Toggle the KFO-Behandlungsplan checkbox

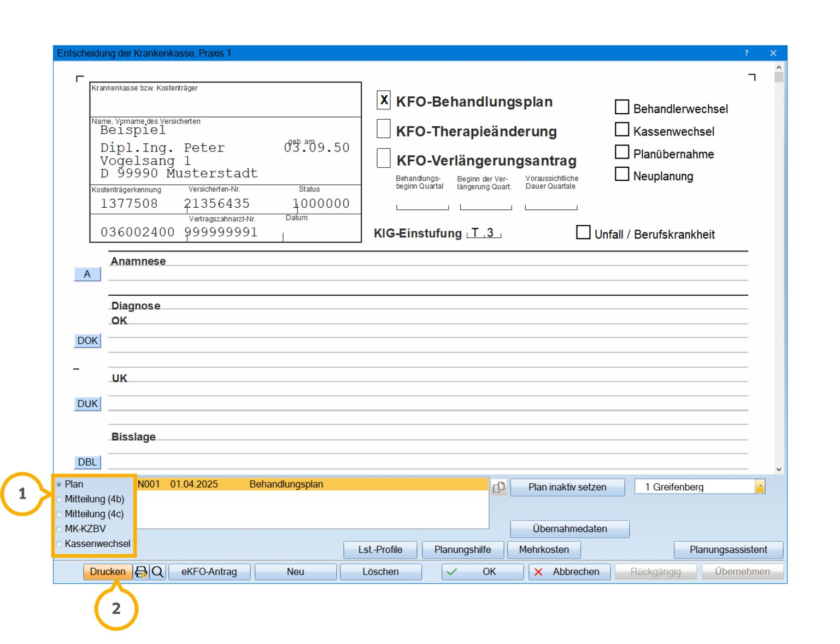(x=384, y=100)
